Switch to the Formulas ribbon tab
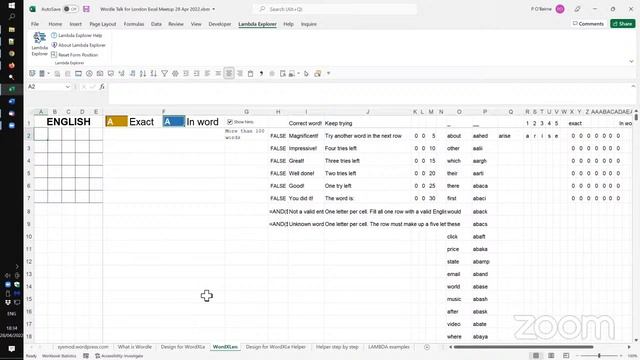This screenshot has width=640, height=360. coord(134,24)
